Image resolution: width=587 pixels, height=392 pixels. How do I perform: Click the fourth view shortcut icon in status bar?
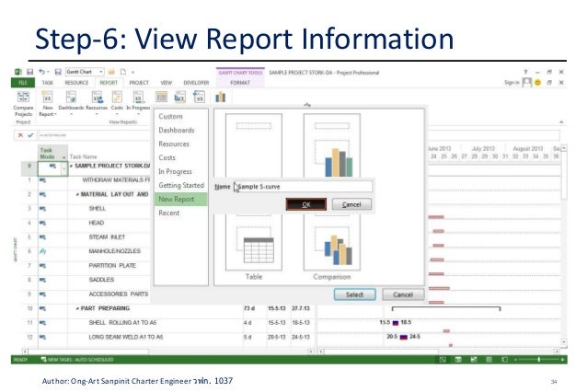[x=489, y=360]
